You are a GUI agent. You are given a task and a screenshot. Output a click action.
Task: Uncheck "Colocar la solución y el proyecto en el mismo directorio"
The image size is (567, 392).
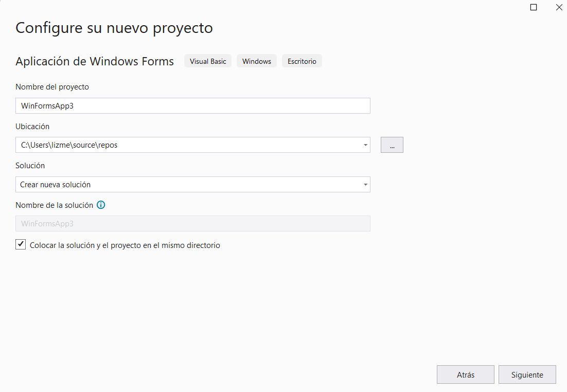pos(21,244)
